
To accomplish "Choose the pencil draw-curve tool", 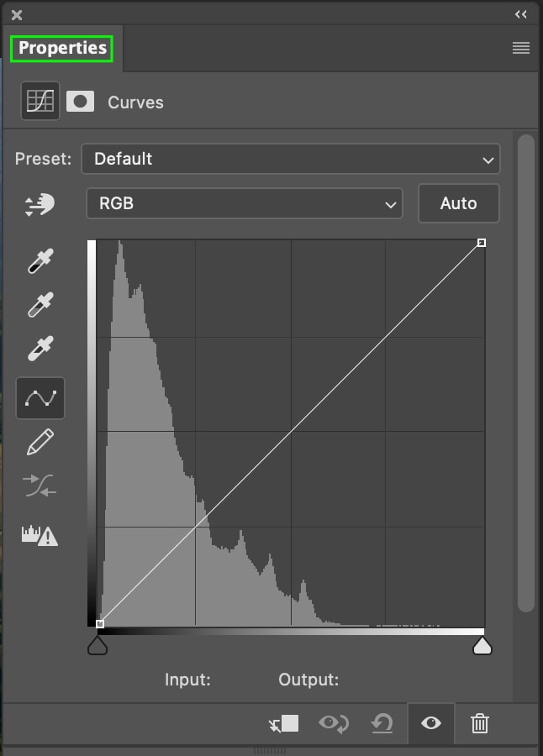I will click(40, 442).
